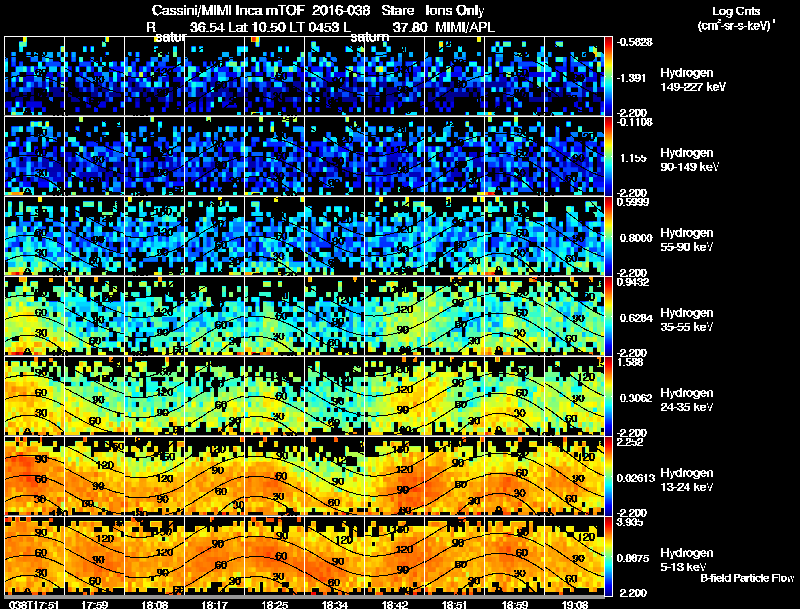Click the 18:08 time axis label
The height and width of the screenshot is (609, 800).
coord(155,604)
